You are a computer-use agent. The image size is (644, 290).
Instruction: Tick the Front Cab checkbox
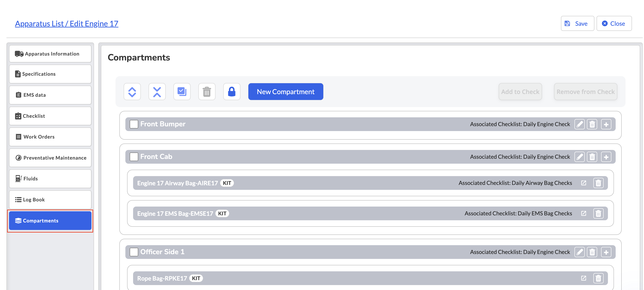(x=134, y=157)
